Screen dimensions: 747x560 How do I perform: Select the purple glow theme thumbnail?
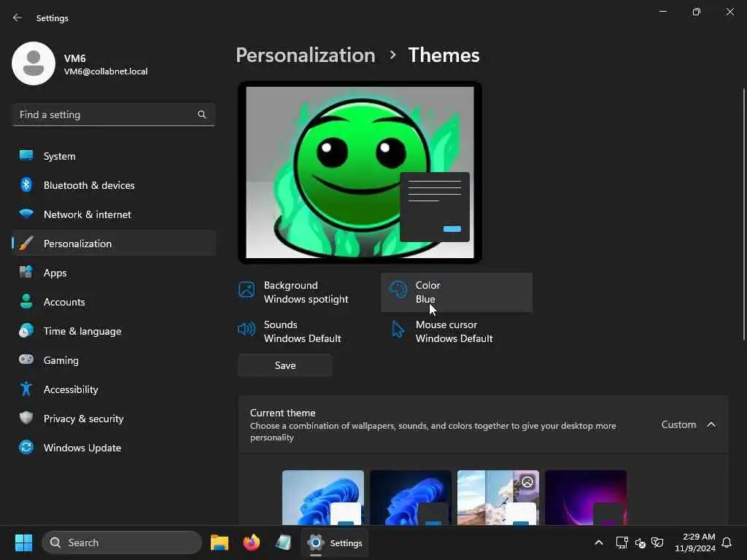(586, 497)
